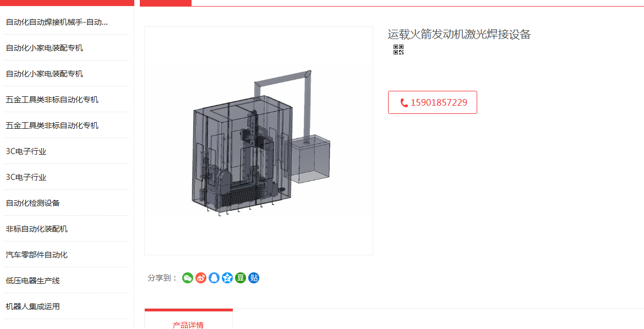Select 汽车零部件自动化 in sidebar
This screenshot has width=644, height=329.
pos(36,255)
